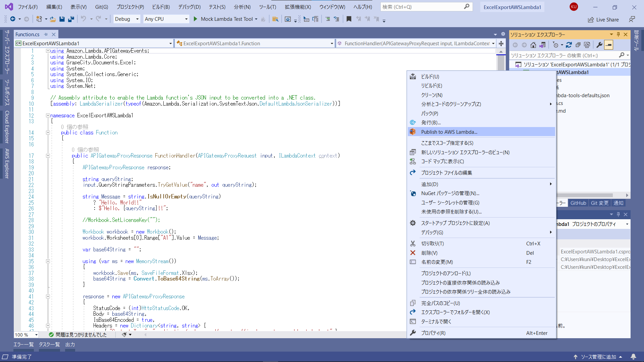This screenshot has height=362, width=644.
Task: Click the editor split window handle
Action: 501,44
